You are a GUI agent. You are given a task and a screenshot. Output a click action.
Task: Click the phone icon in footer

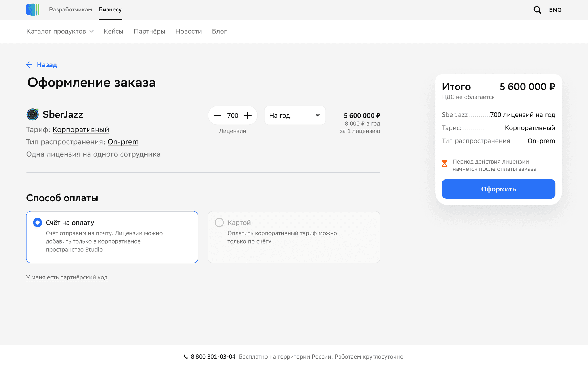pyautogui.click(x=186, y=357)
